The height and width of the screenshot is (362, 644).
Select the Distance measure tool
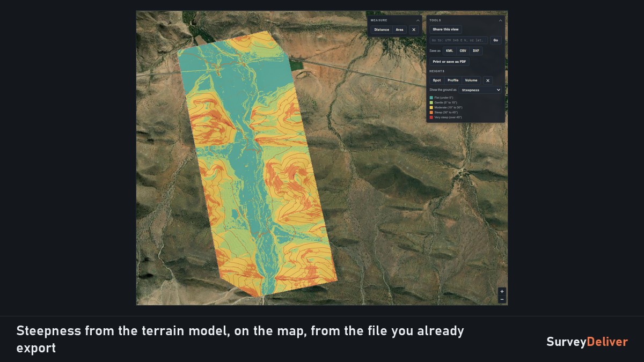tap(382, 29)
